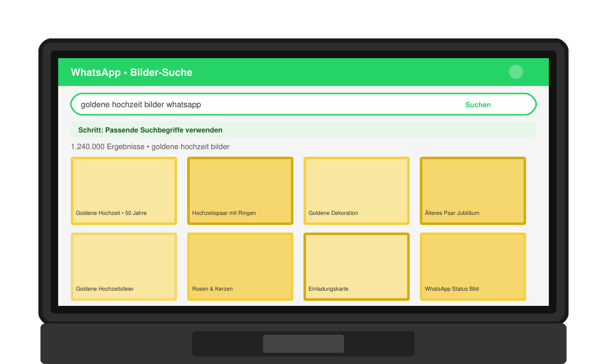Open the round profile avatar in the header

pos(515,72)
